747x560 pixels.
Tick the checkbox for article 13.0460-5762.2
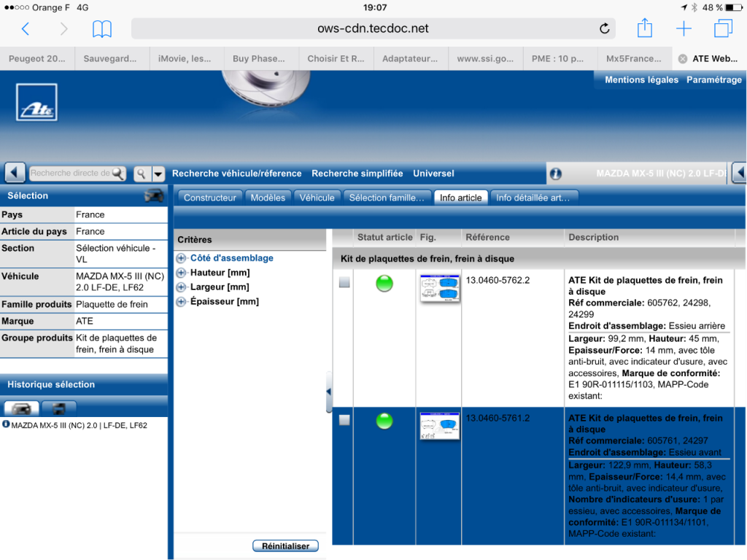coord(344,282)
